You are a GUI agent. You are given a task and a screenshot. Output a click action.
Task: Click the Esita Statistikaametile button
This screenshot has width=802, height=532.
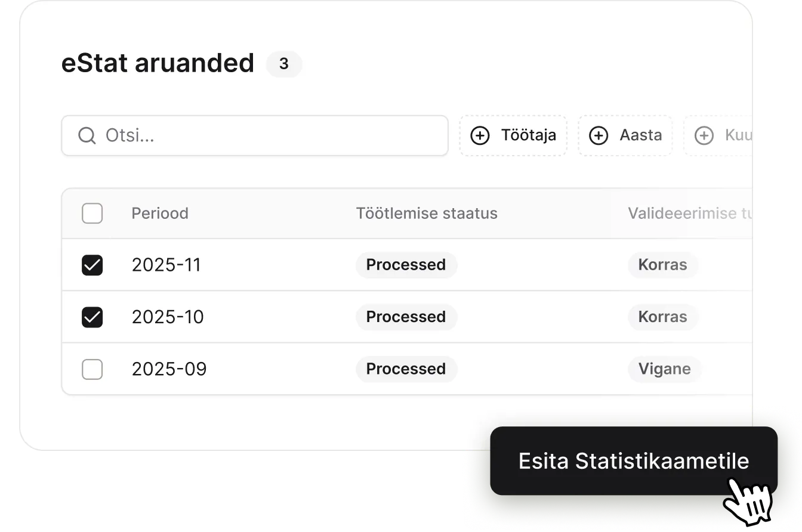(x=633, y=461)
